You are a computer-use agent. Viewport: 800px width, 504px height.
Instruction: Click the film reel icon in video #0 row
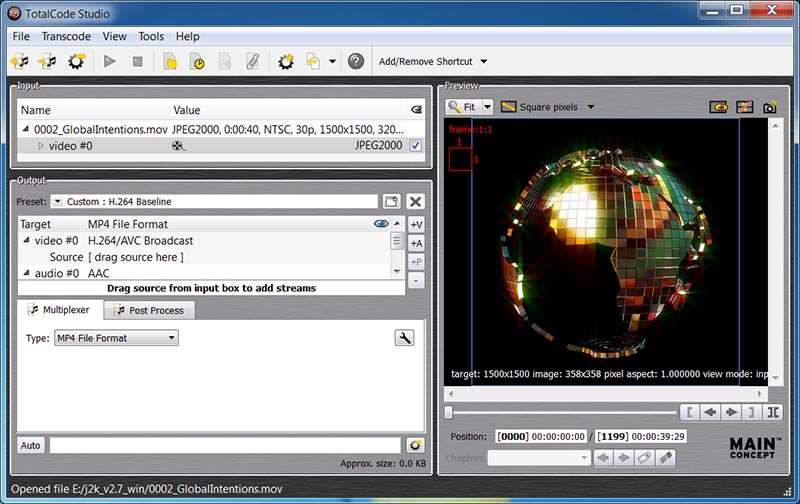[x=178, y=146]
